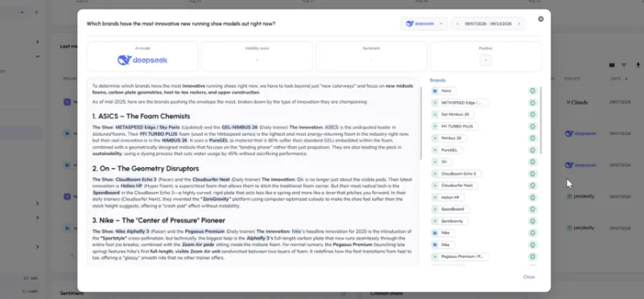Viewport: 644px width, 299px height.
Task: Click the sentiment face icon in the On row
Action: (533, 162)
